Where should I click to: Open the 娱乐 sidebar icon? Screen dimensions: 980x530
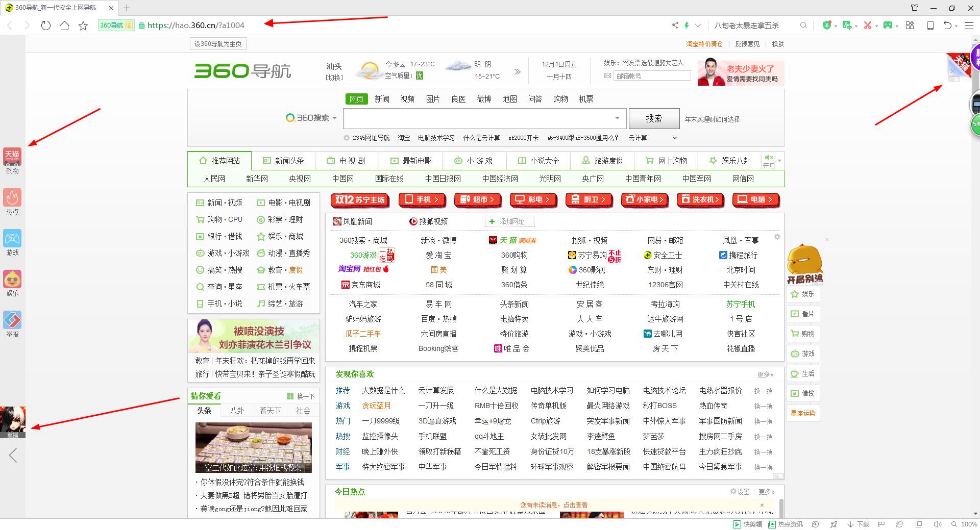[x=12, y=283]
